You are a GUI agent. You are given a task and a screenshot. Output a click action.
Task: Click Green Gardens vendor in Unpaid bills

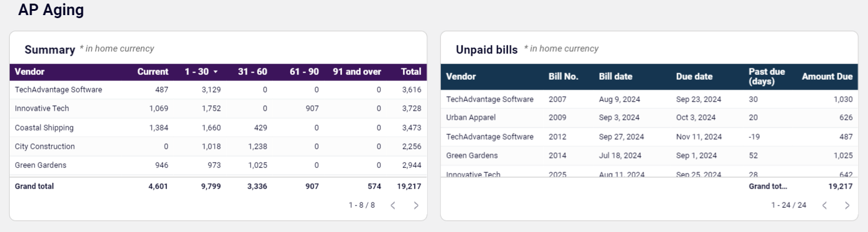click(x=472, y=155)
